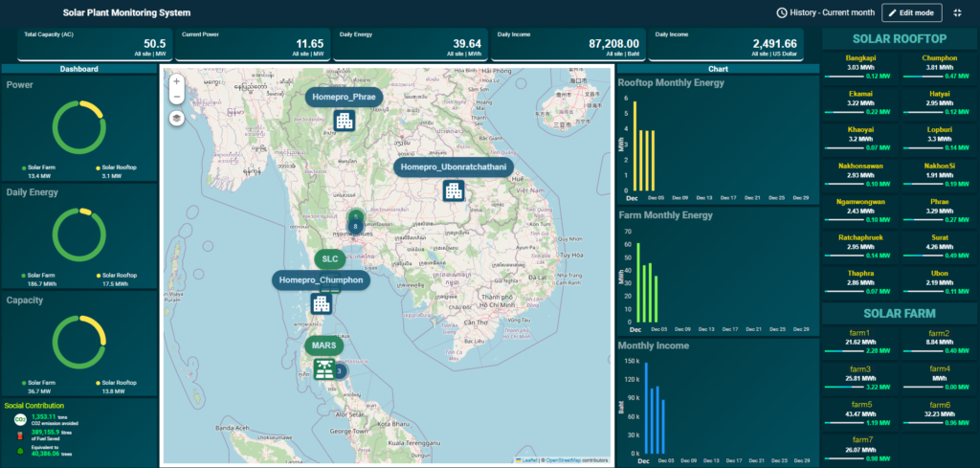
Task: Zoom out on the map
Action: [177, 98]
